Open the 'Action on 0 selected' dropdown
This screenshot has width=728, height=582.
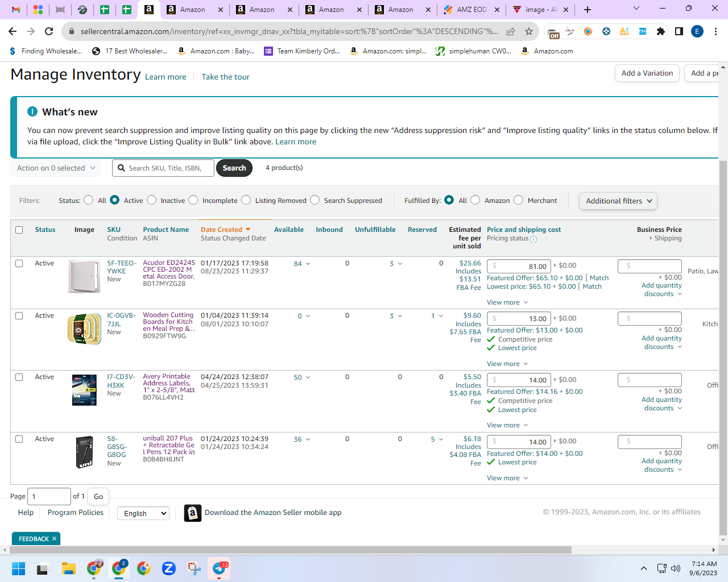(56, 168)
